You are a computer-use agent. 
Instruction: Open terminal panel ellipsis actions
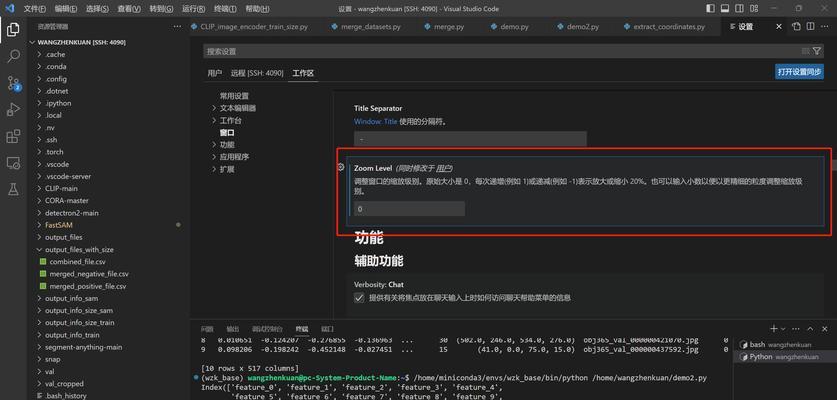pos(796,328)
